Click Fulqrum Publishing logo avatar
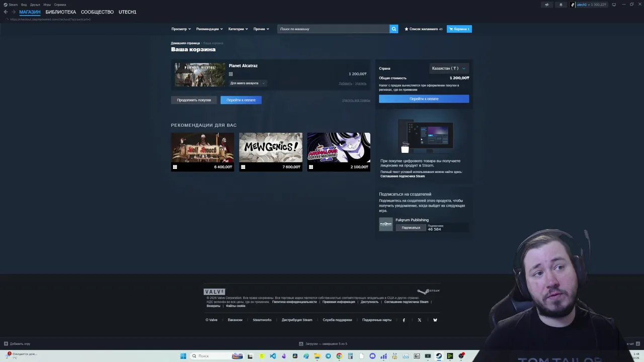This screenshot has height=362, width=644. 386,224
